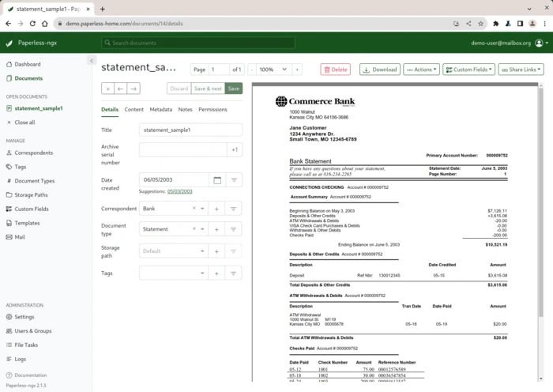This screenshot has height=392, width=553.
Task: Click the Paperless-ngx leaf logo
Action: coord(9,43)
